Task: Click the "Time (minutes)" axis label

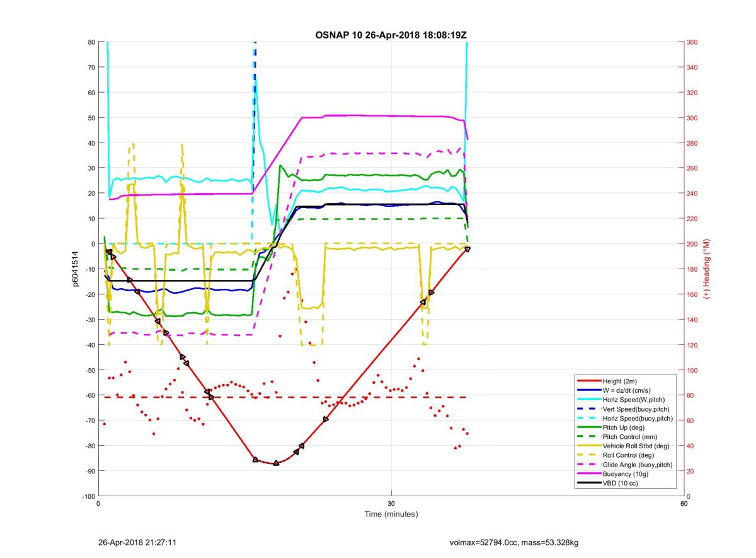Action: tap(391, 514)
